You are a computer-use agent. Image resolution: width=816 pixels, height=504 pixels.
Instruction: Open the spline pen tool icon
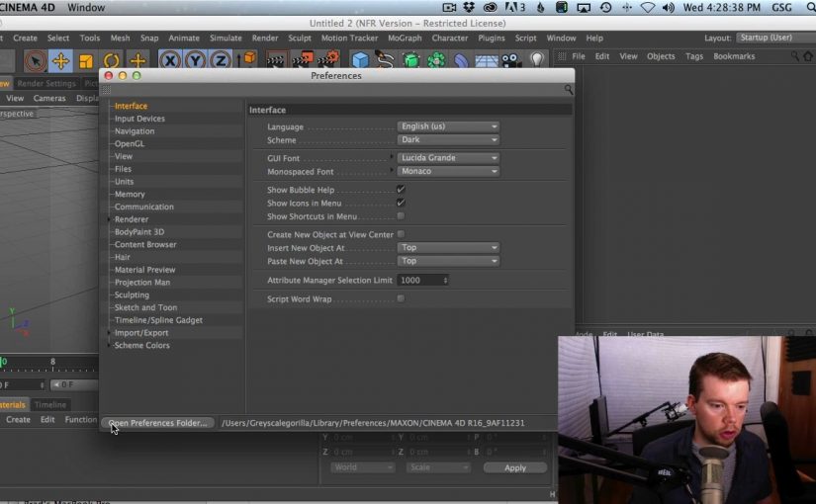click(385, 61)
